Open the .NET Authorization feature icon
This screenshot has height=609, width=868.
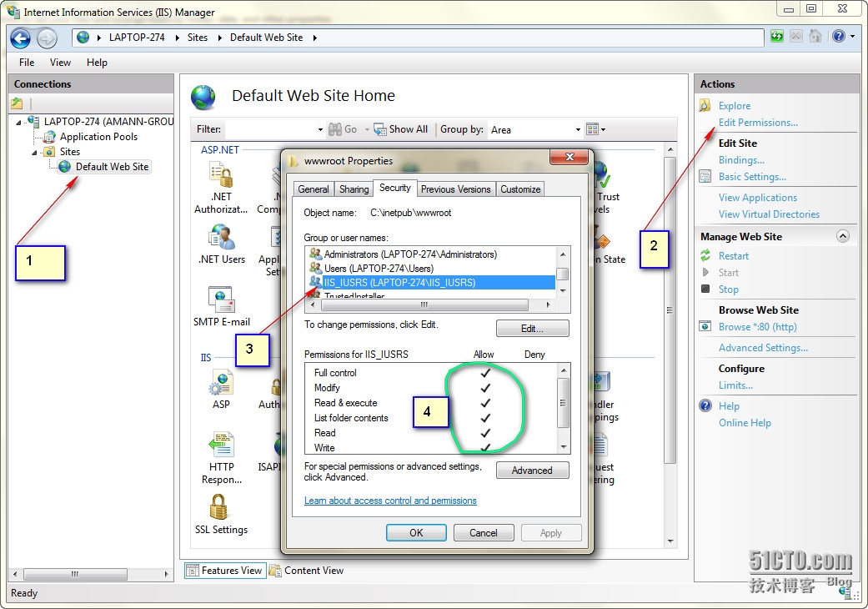click(x=222, y=177)
